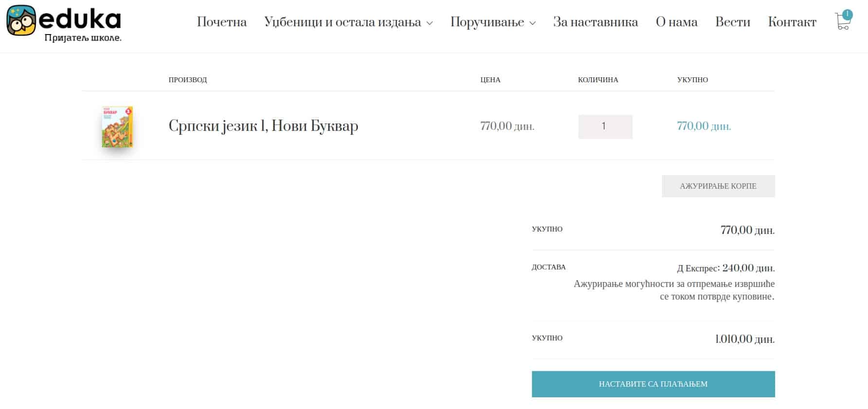Click the АЖУРИРАЊЕ КОРПЕ button
The height and width of the screenshot is (409, 868).
pyautogui.click(x=718, y=186)
